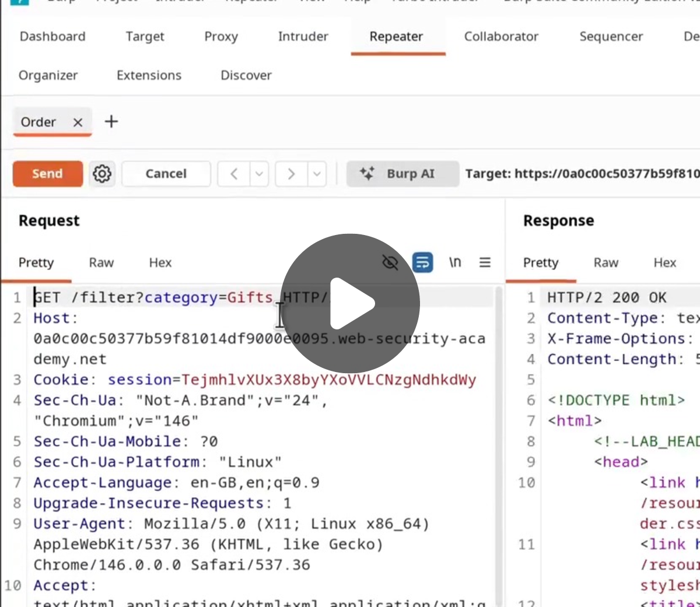Open the Proxy tab
The image size is (700, 607).
221,36
